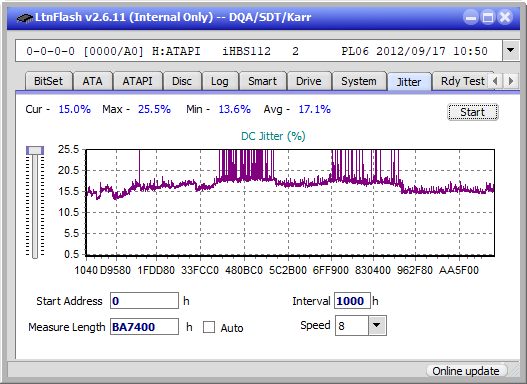Focus the Interval field showing 1000
This screenshot has width=527, height=384.
[x=352, y=301]
